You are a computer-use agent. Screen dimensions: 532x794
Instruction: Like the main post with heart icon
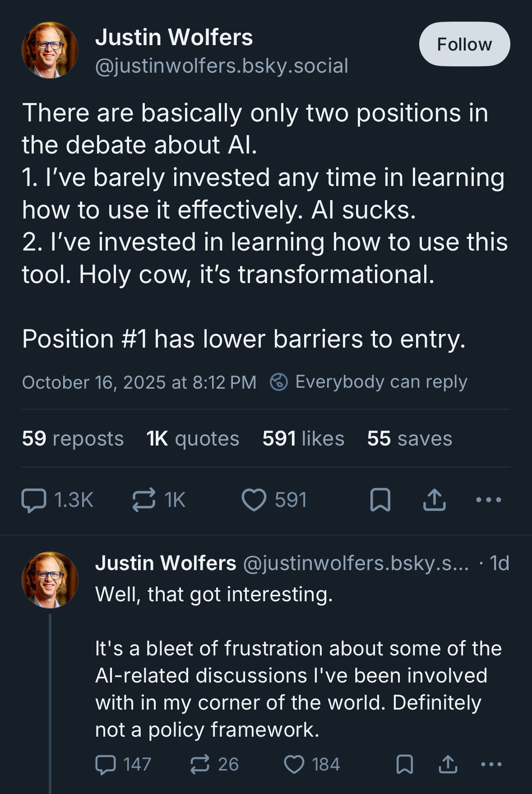[x=254, y=500]
